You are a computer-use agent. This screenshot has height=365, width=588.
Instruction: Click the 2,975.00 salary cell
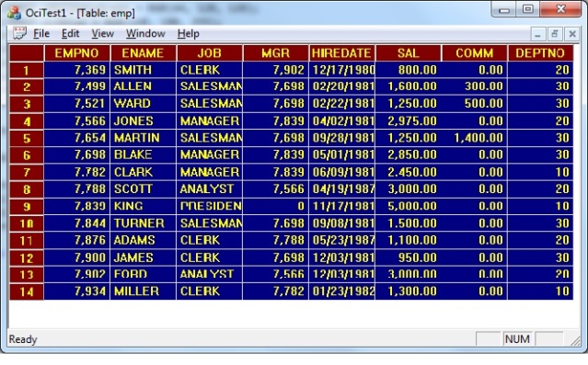click(408, 121)
